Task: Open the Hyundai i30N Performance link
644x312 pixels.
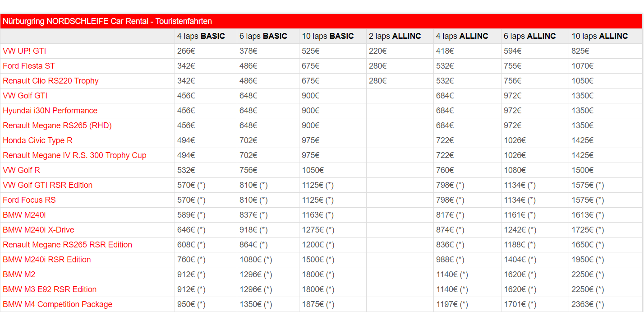Action: coord(50,111)
